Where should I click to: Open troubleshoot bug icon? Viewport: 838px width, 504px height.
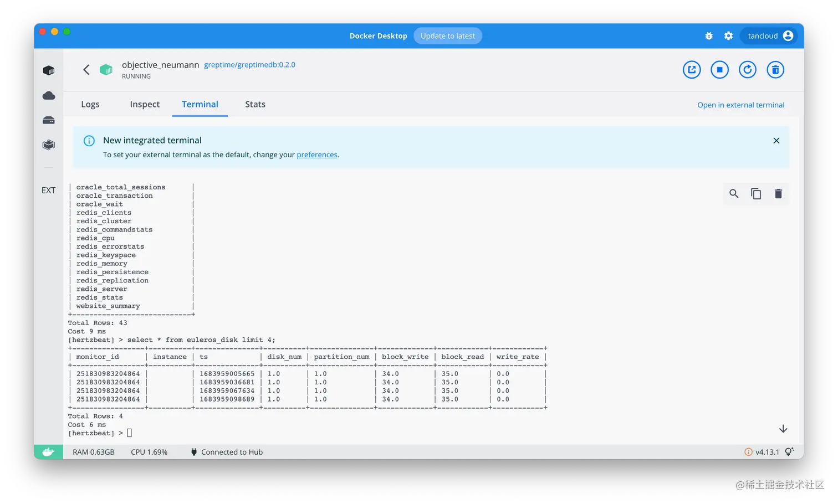point(709,36)
